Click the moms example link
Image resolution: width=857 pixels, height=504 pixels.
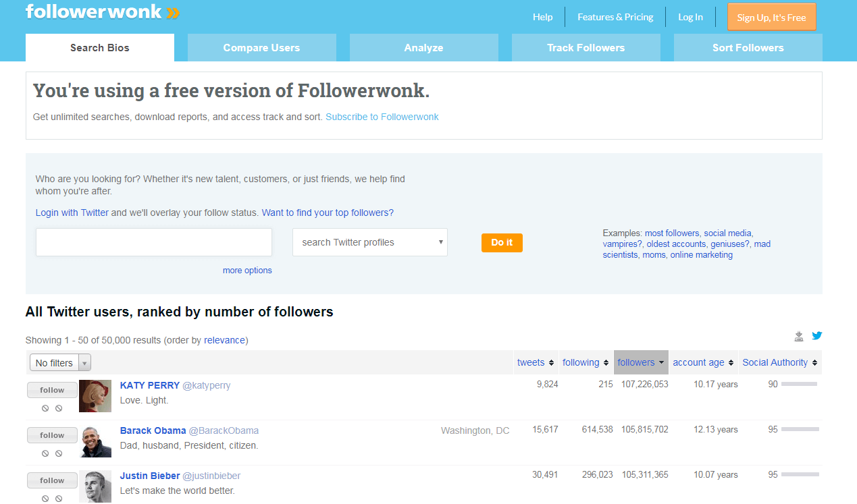(654, 255)
